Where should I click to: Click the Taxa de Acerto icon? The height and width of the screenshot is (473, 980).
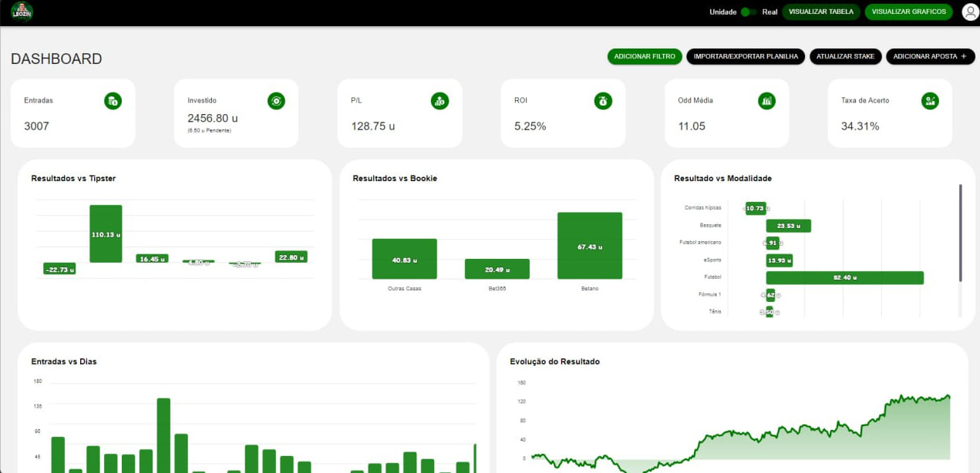tap(930, 100)
